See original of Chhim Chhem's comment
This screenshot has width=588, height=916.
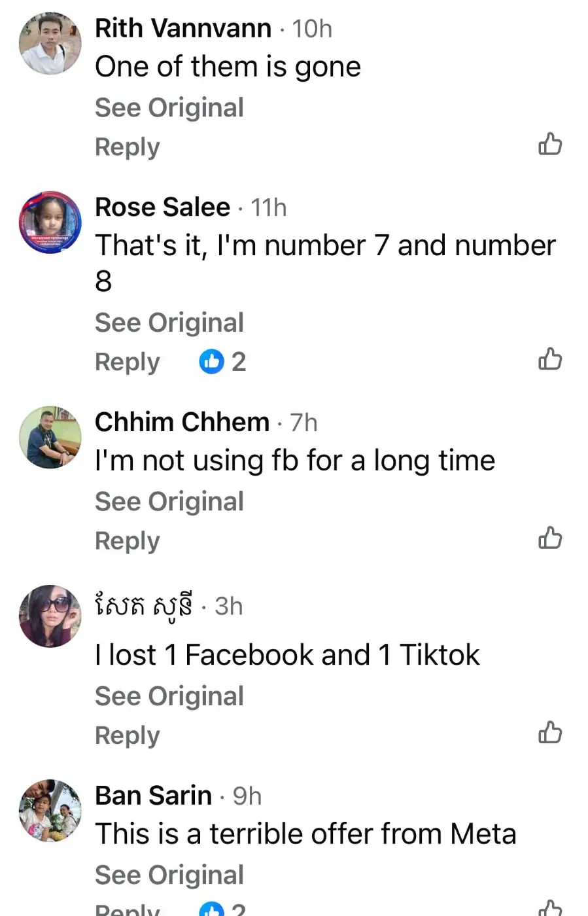coord(169,502)
